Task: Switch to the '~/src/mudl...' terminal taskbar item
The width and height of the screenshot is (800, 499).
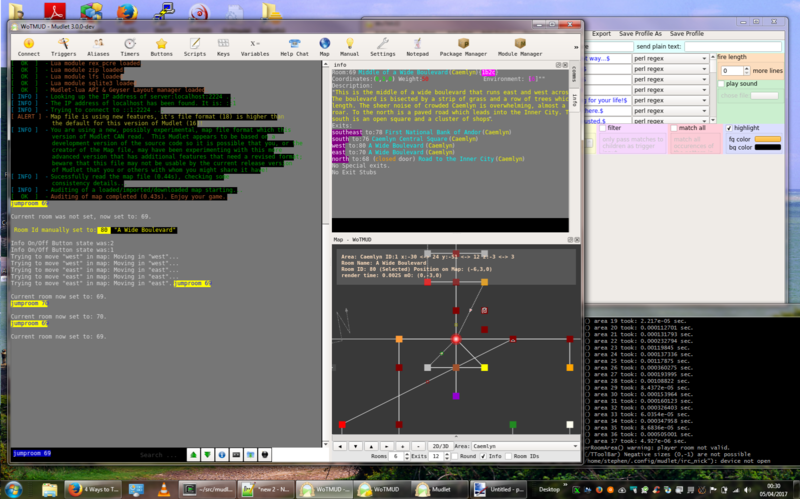Action: pyautogui.click(x=207, y=489)
